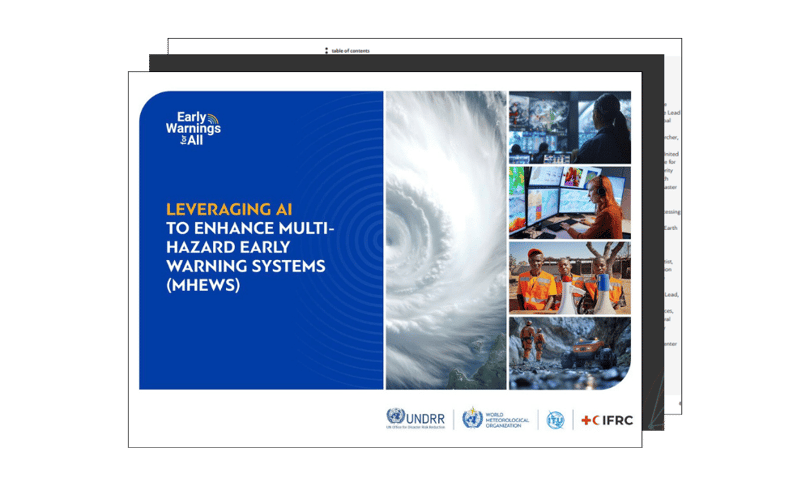Select the dark middle page behind the cover
Image resolution: width=810 pixels, height=486 pixels.
[x=653, y=243]
